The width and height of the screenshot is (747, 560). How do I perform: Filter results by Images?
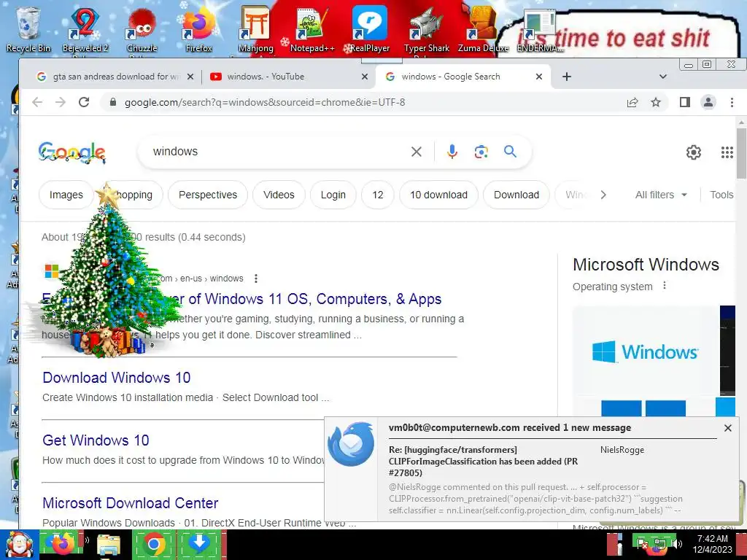(x=66, y=195)
